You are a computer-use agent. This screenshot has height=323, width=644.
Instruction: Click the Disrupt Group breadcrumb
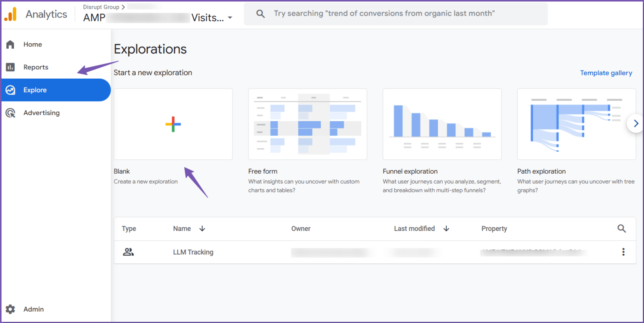click(101, 7)
